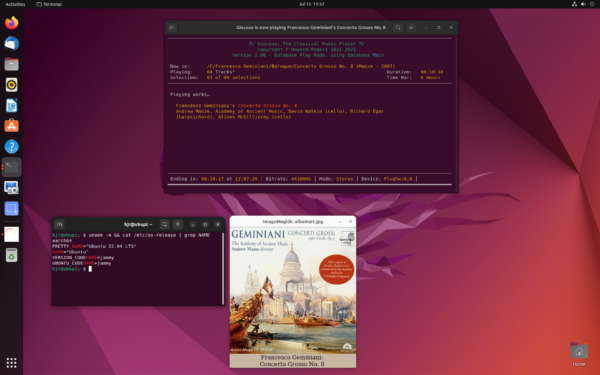
Task: Click the PRETTY_NAME="Ubuntu 22.04 LTS" line
Action: pyautogui.click(x=94, y=246)
